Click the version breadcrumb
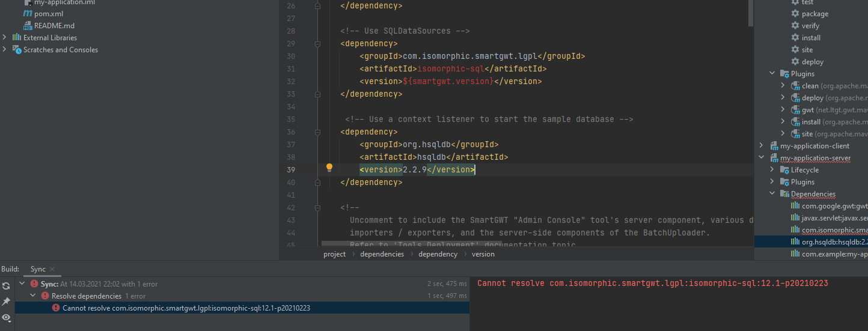 [x=483, y=254]
